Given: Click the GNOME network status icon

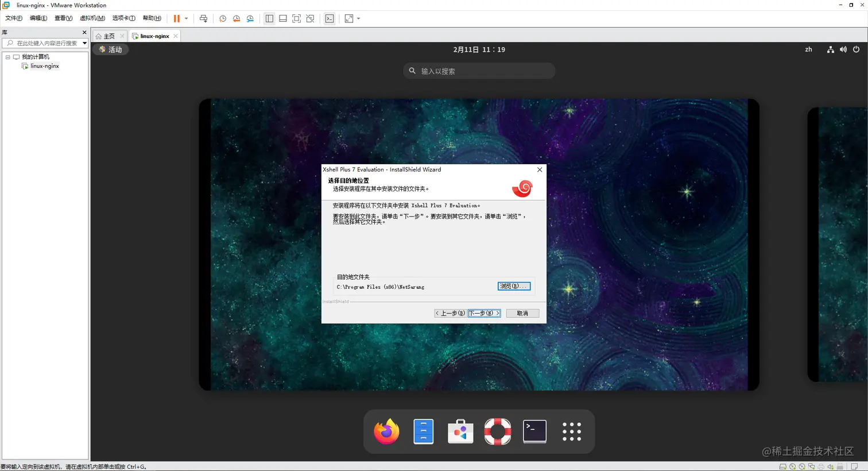Looking at the screenshot, I should click(830, 49).
